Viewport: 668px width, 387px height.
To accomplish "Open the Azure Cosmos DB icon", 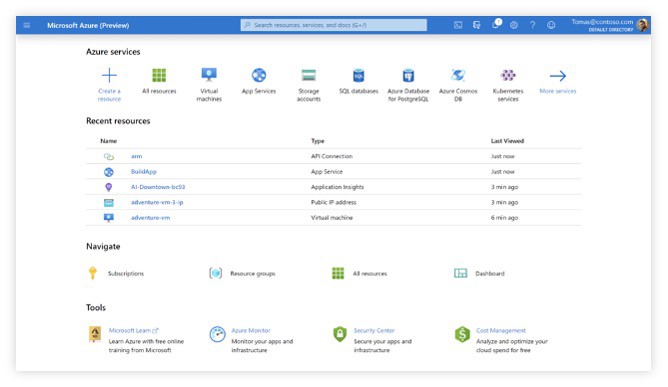I will pyautogui.click(x=458, y=75).
